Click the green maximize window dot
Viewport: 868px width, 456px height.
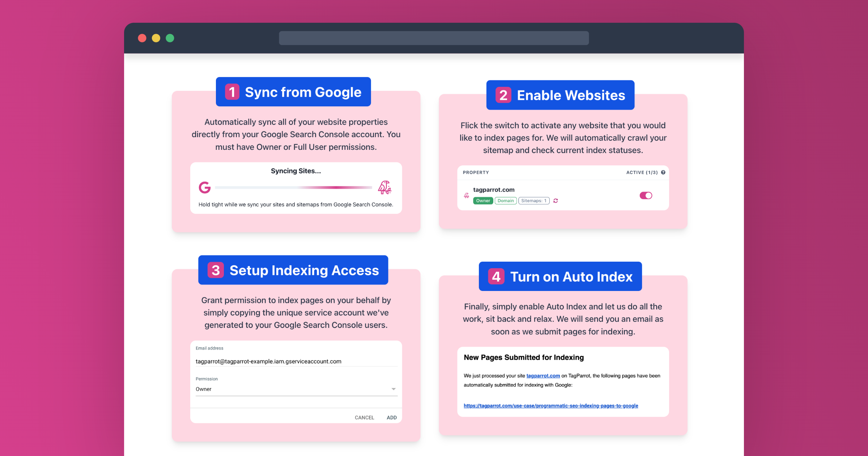[170, 38]
